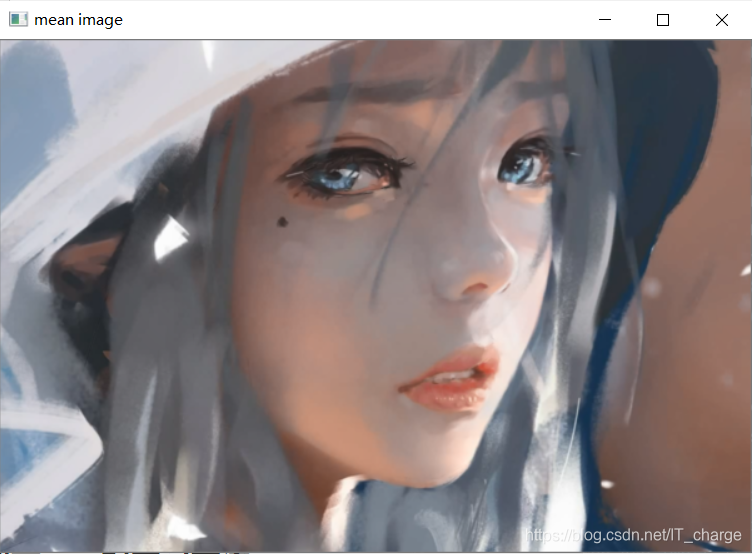This screenshot has width=752, height=554.
Task: Click the displayed blurred portrait image
Action: click(376, 295)
